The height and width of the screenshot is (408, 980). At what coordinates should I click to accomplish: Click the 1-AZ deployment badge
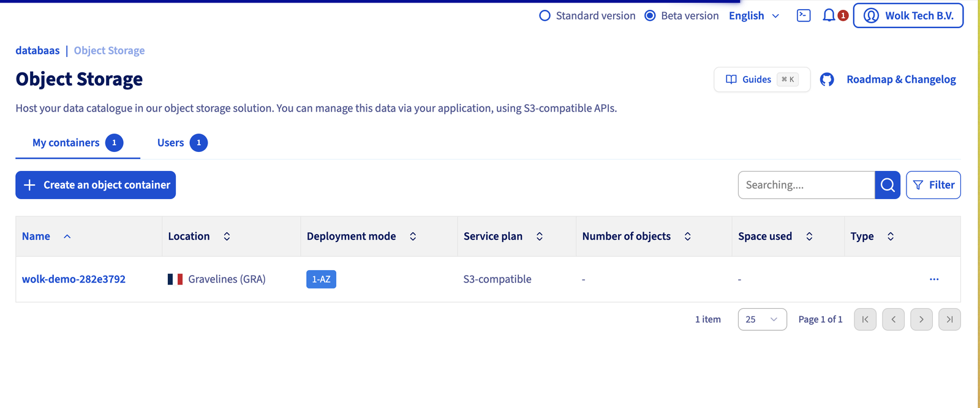pyautogui.click(x=321, y=279)
